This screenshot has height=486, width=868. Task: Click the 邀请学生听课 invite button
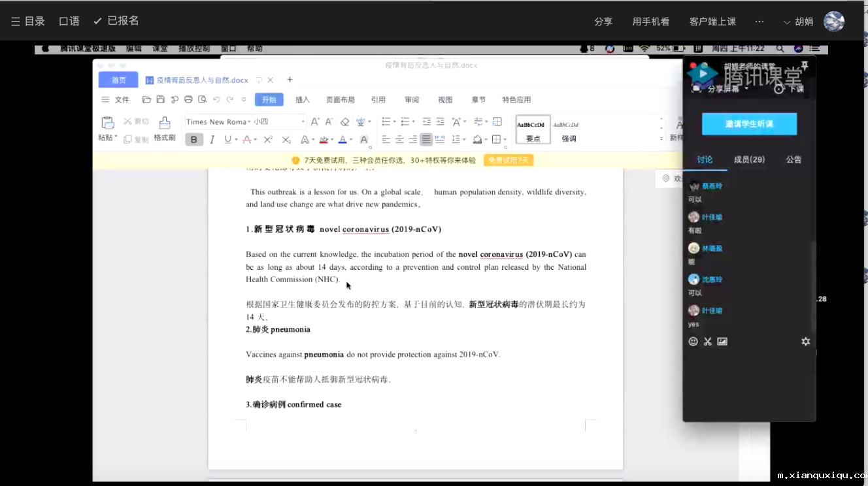[x=749, y=124]
